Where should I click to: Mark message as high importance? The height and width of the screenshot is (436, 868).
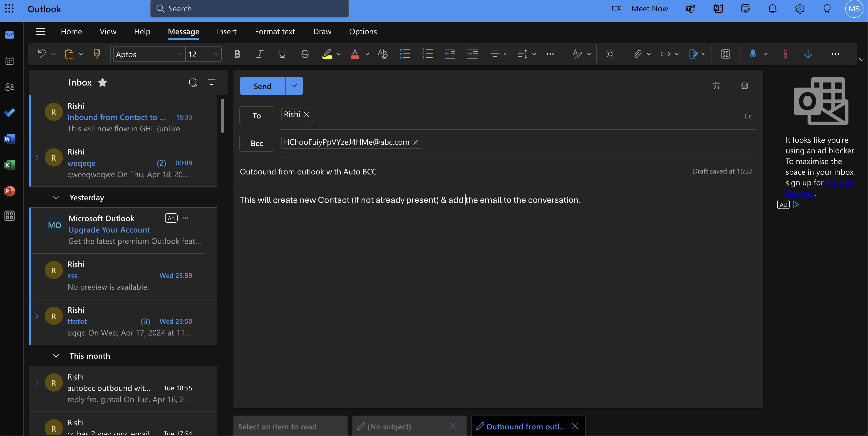click(785, 54)
